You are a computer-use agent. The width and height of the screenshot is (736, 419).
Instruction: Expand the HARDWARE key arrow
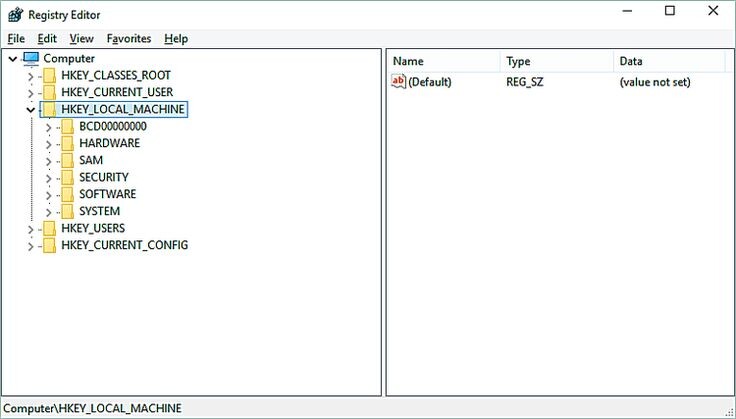tap(48, 145)
